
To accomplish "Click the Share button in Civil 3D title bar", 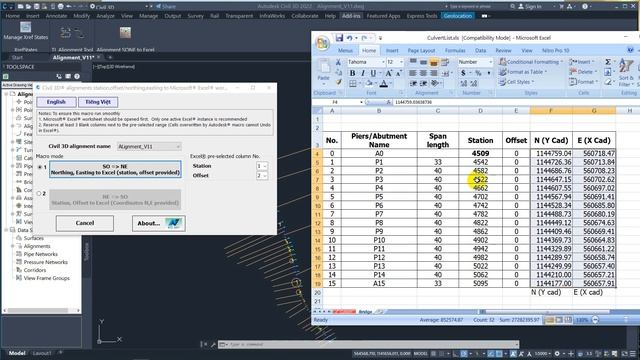I will point(166,6).
